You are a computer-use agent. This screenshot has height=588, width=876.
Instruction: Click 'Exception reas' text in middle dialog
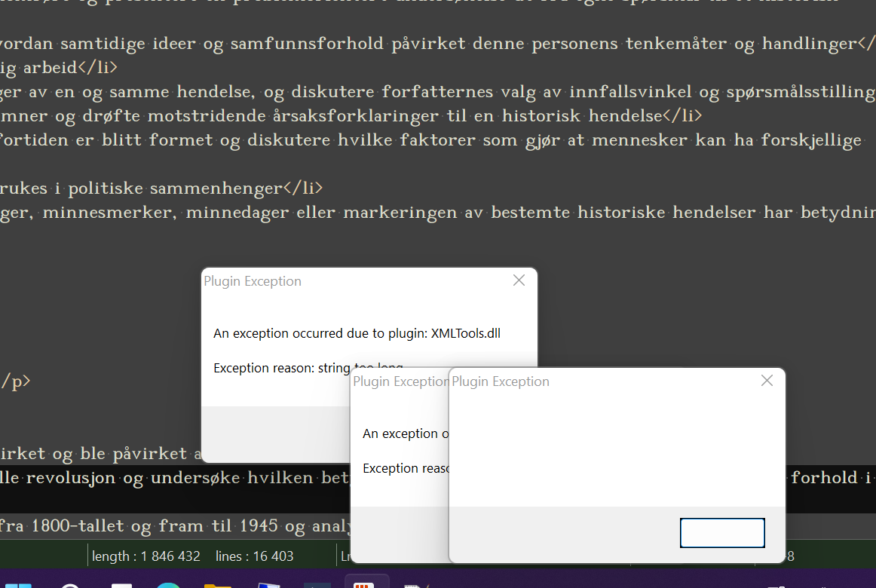406,468
